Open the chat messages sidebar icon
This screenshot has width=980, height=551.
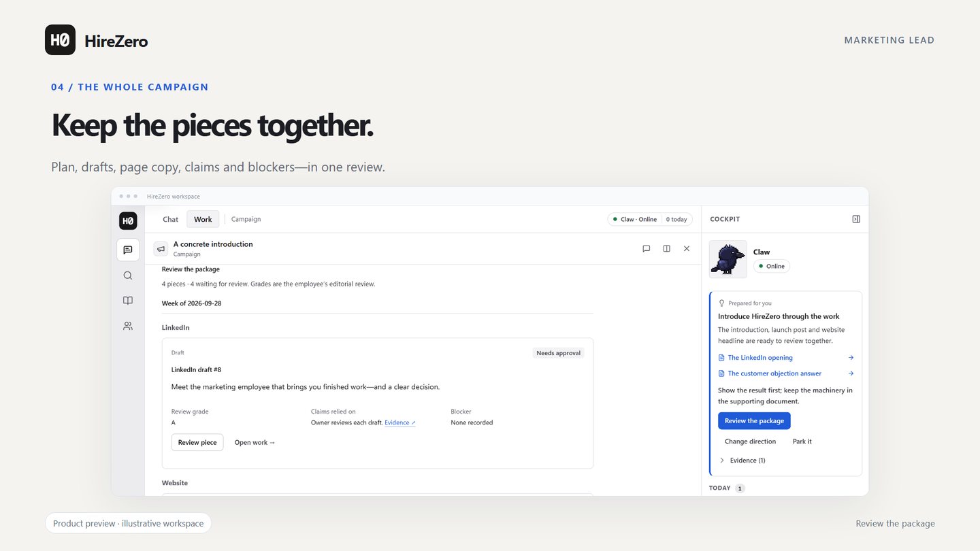(128, 250)
